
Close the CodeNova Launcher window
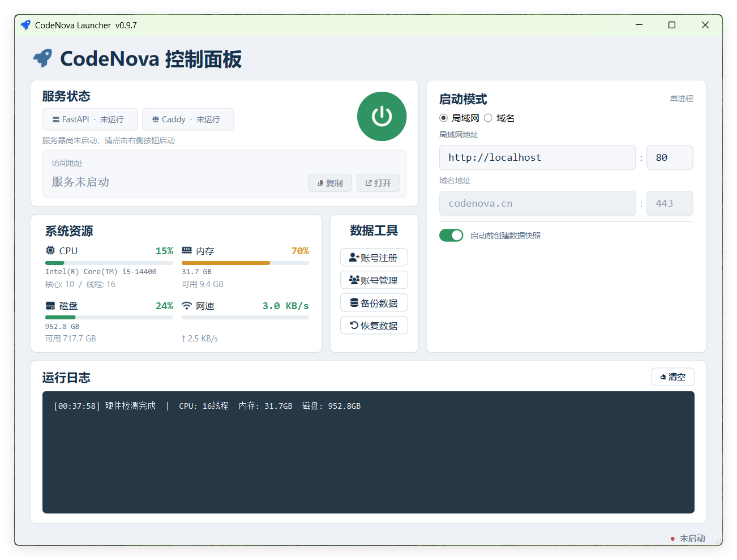click(x=705, y=25)
